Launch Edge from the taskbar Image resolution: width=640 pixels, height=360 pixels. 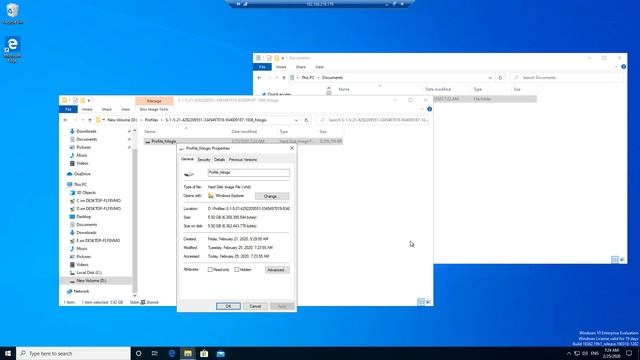[x=171, y=353]
